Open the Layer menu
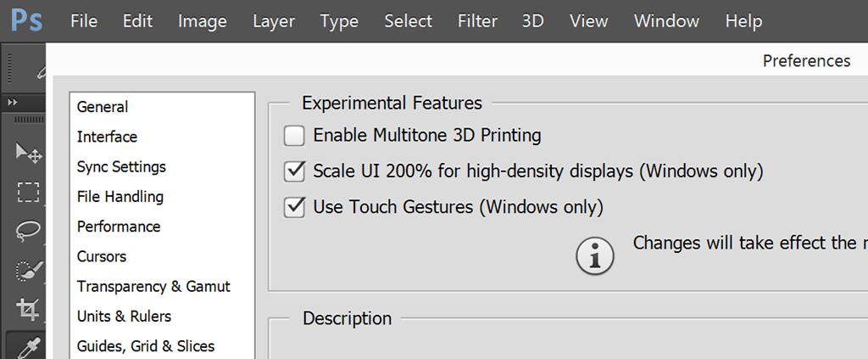868x359 pixels. pos(274,21)
